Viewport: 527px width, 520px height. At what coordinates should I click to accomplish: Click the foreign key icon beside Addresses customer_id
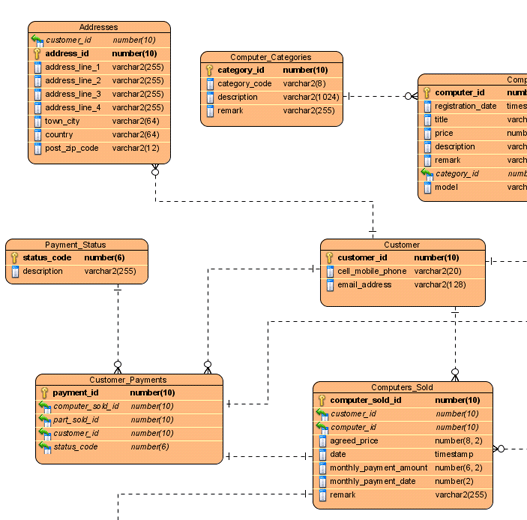click(37, 40)
